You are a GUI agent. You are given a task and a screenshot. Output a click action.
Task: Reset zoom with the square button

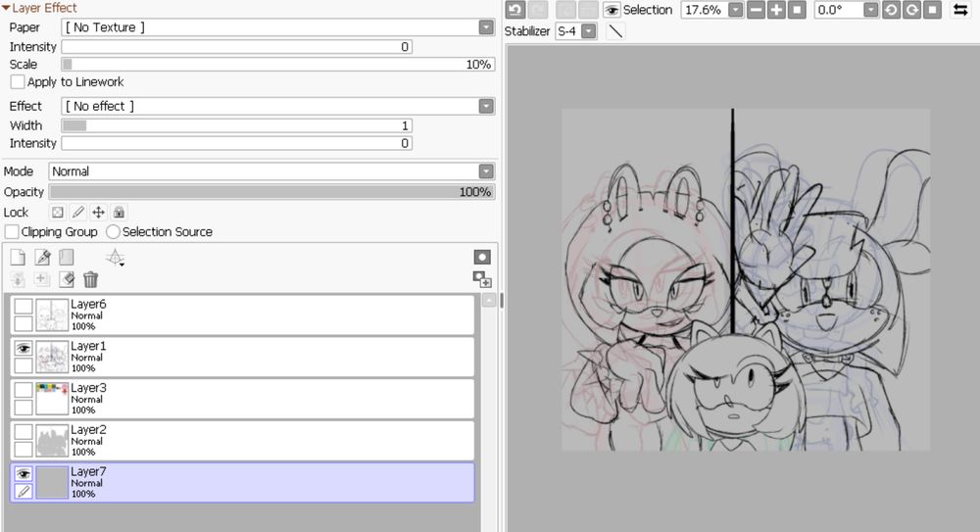[x=797, y=10]
